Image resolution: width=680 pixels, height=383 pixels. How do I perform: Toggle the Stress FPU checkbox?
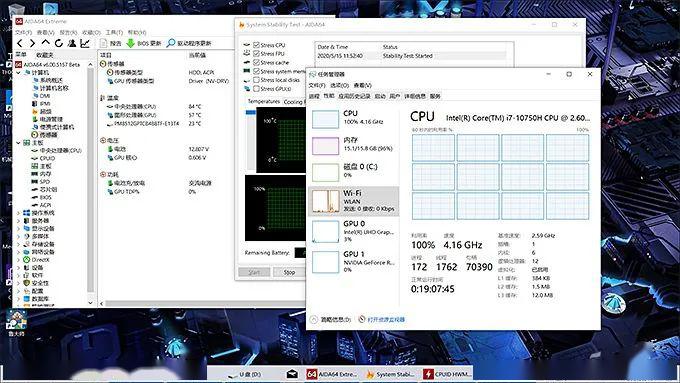tap(256, 54)
